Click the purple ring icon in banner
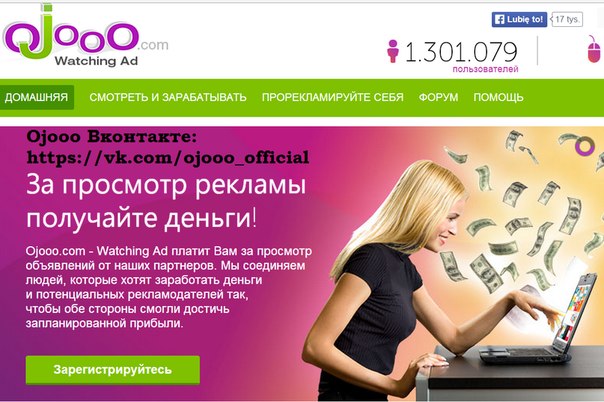Screen dimensions: 604x402 (585, 146)
